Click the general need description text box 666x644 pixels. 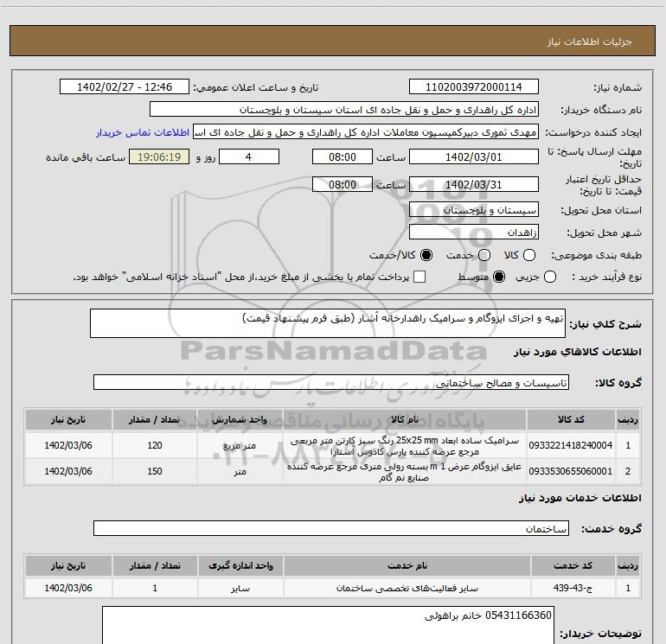coord(328,323)
